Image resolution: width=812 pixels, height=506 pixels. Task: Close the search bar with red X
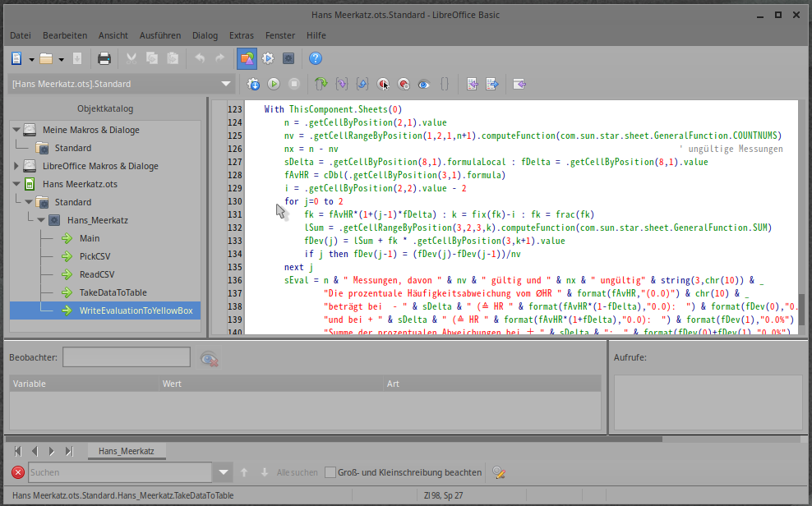pos(18,472)
